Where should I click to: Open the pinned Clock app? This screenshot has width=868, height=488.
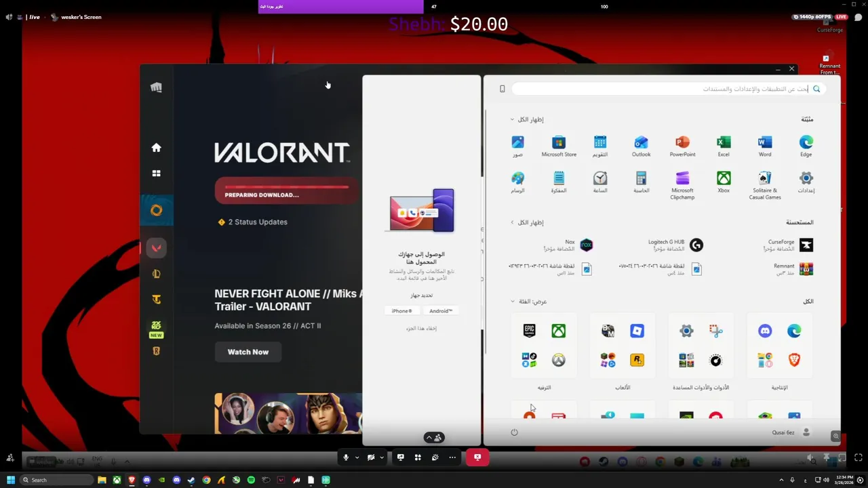(600, 182)
